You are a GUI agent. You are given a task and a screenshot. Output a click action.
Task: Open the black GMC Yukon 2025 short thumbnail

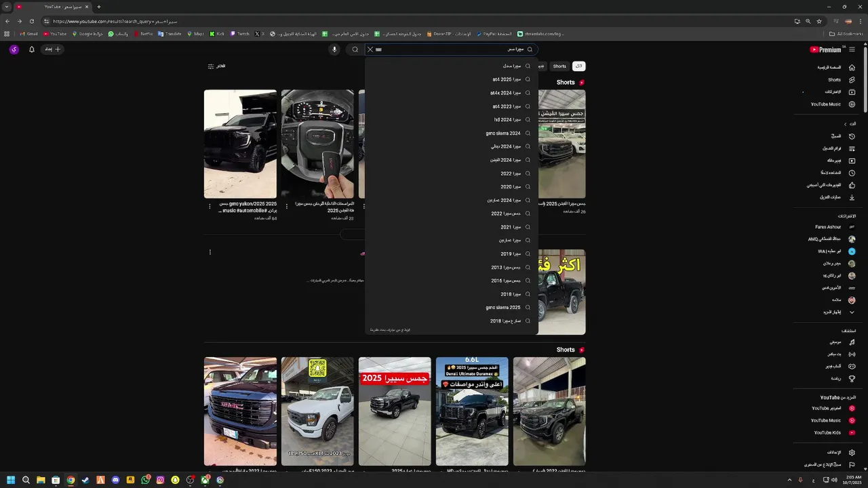coord(240,144)
